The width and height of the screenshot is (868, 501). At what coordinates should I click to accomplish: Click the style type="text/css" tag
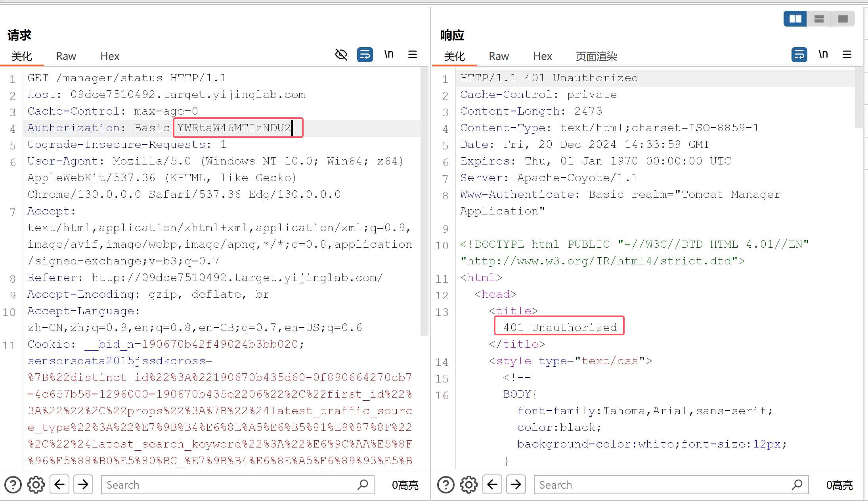click(570, 361)
